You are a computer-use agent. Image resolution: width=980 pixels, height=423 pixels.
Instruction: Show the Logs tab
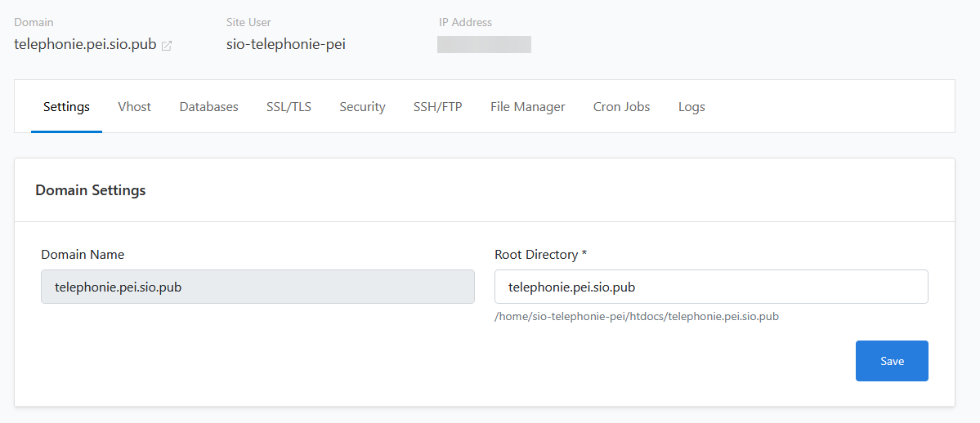pyautogui.click(x=691, y=107)
